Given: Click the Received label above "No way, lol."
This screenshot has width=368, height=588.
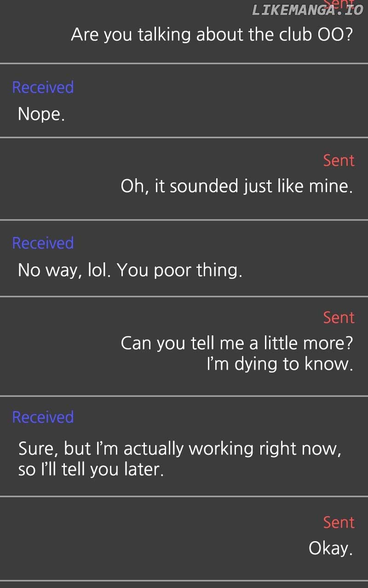Looking at the screenshot, I should click(43, 243).
